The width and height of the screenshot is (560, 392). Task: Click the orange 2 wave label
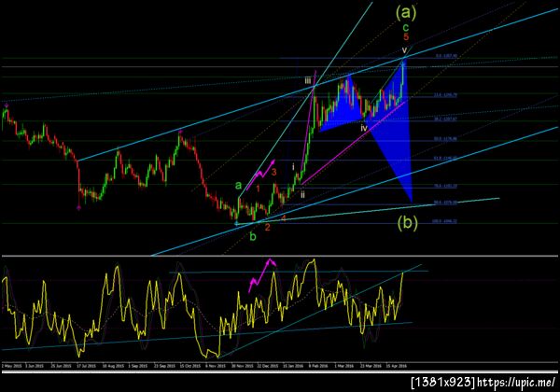coord(268,227)
